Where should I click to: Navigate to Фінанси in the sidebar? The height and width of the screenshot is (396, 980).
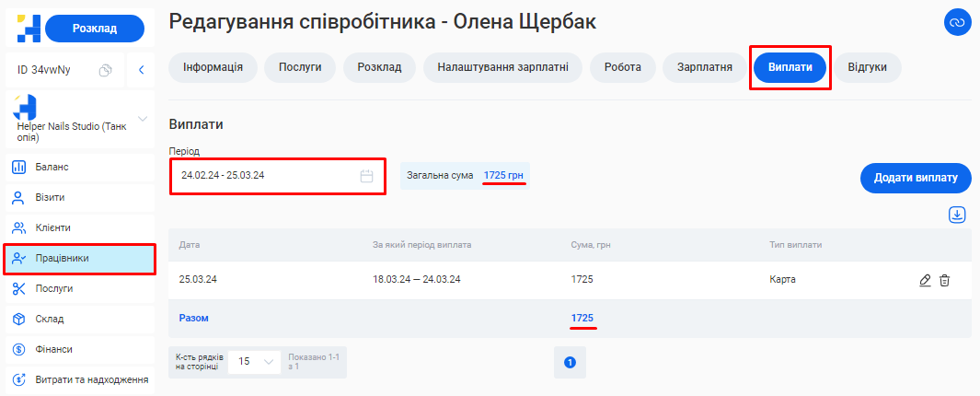click(x=53, y=349)
